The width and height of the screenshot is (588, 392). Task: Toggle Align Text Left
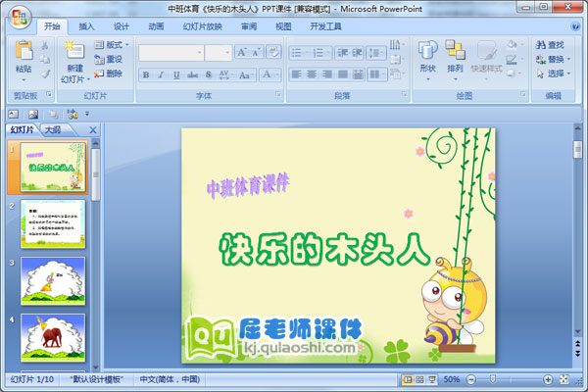tap(296, 74)
